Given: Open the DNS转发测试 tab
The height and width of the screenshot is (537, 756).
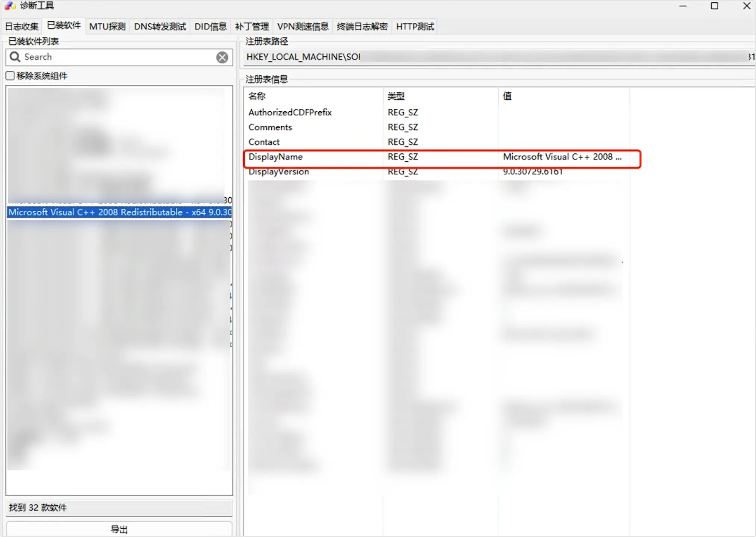Looking at the screenshot, I should pyautogui.click(x=160, y=27).
